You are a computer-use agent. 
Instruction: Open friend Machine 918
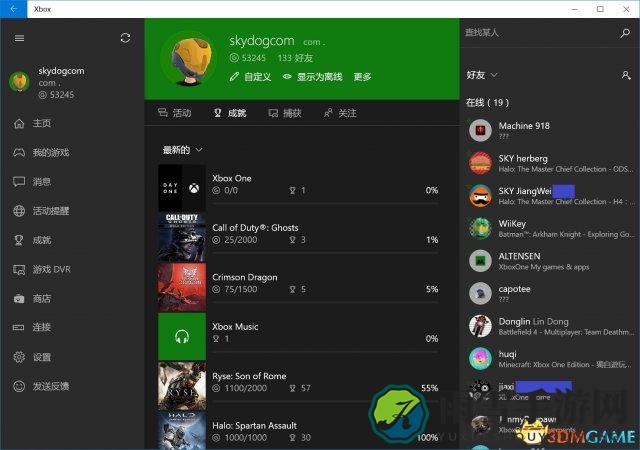click(550, 131)
